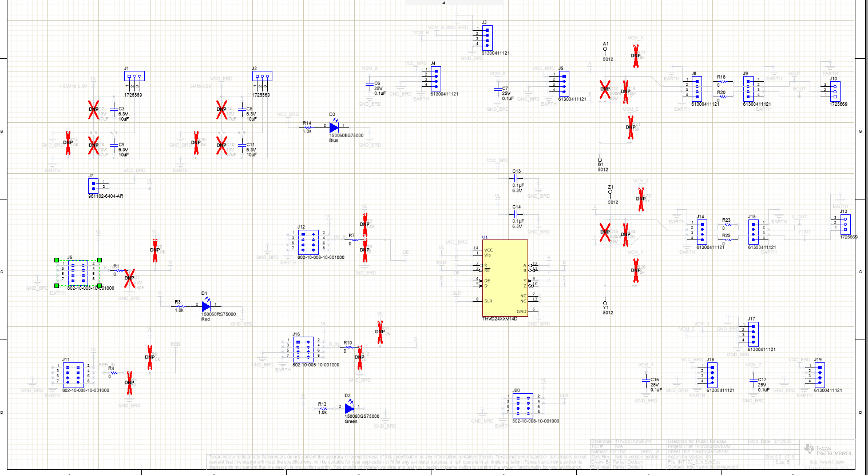Select the red LED D1 symbol

click(207, 306)
